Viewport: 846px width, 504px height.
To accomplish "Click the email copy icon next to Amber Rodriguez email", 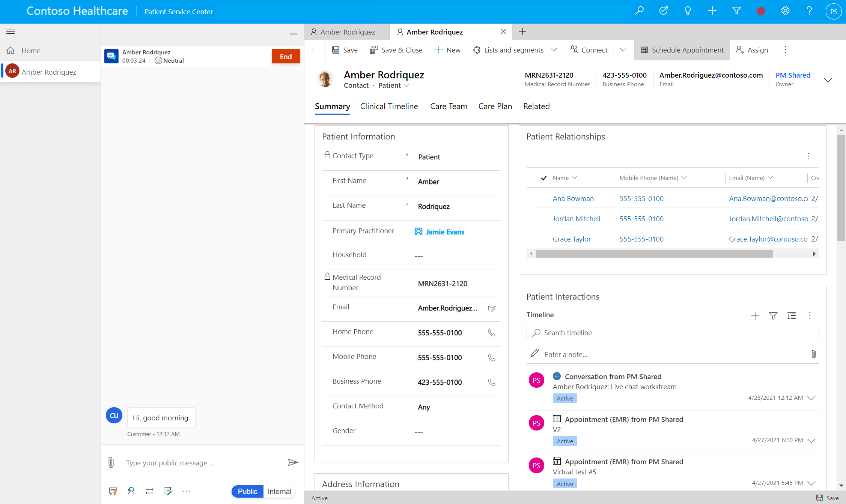I will pos(492,308).
